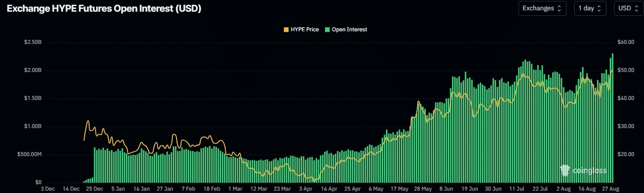This screenshot has height=193, width=644.
Task: Click the tallest rightmost open interest bar
Action: (x=612, y=117)
